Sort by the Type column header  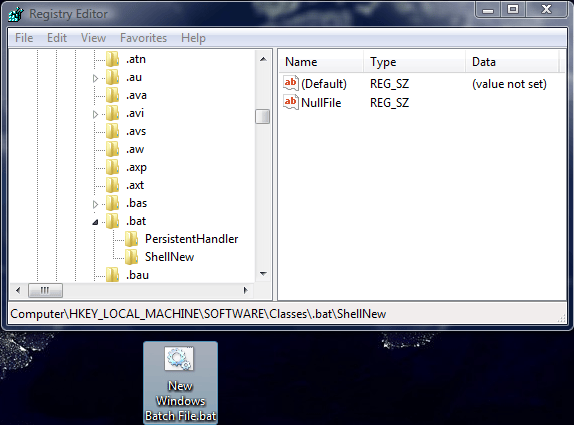click(x=414, y=62)
